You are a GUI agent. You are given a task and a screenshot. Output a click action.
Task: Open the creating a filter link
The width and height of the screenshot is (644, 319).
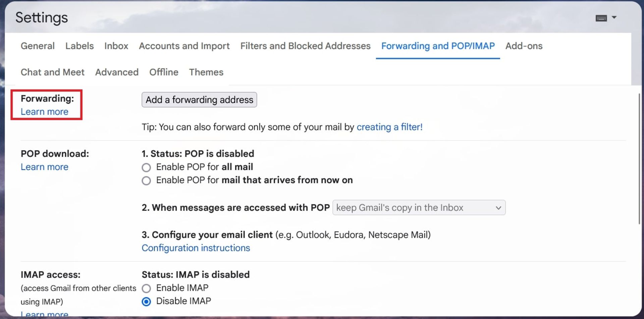pos(389,127)
